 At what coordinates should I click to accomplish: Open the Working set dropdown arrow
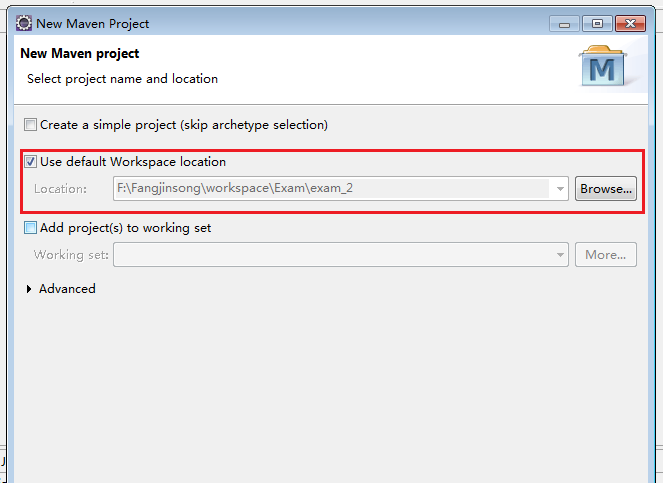pyautogui.click(x=560, y=255)
